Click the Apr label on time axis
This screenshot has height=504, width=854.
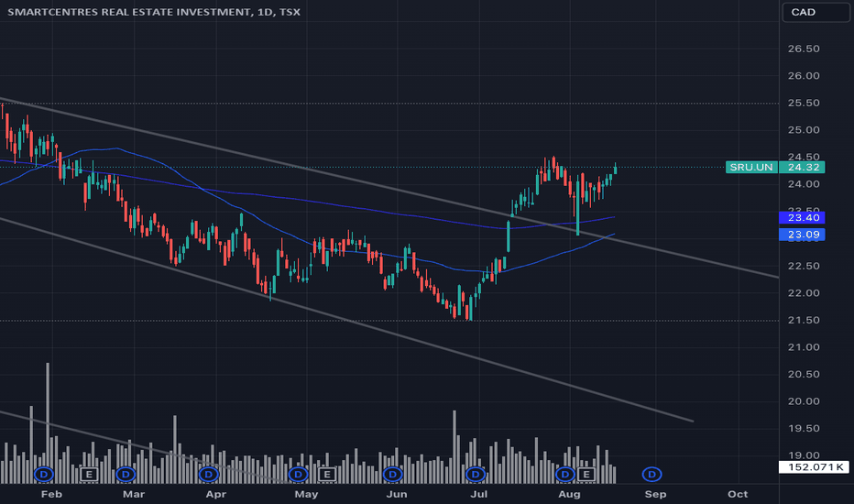(215, 494)
